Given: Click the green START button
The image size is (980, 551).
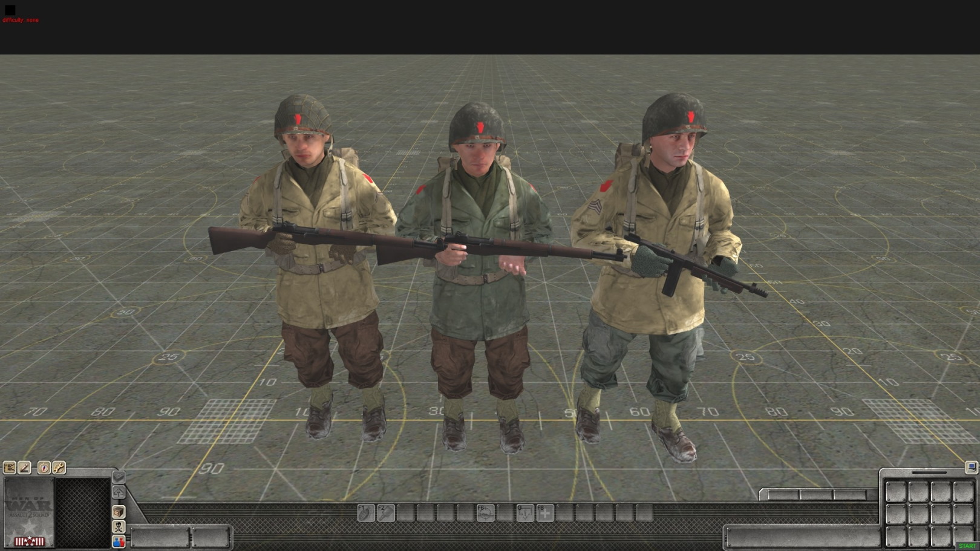Looking at the screenshot, I should pyautogui.click(x=967, y=546).
